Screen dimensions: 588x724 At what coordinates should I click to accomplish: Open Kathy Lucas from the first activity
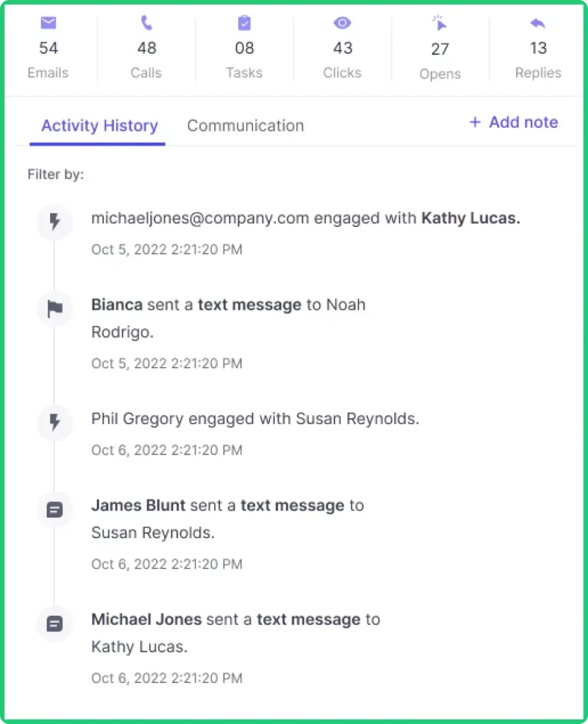pos(470,218)
